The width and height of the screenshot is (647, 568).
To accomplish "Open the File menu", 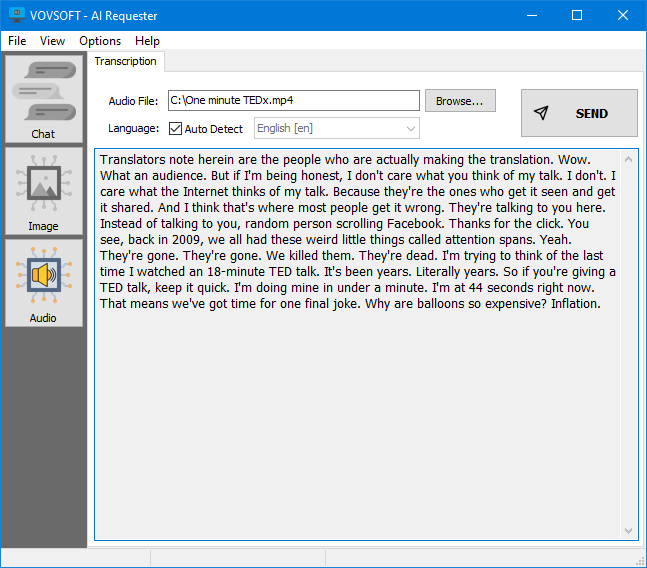I will pyautogui.click(x=17, y=41).
